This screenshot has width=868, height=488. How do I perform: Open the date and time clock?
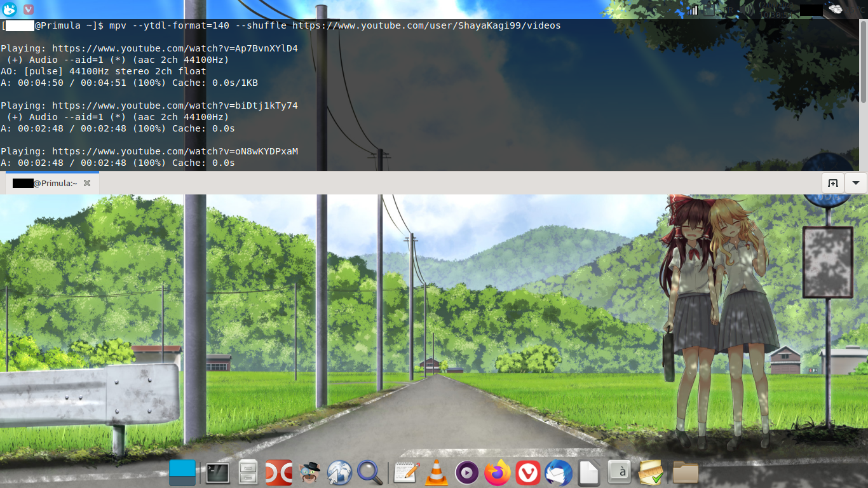point(776,10)
